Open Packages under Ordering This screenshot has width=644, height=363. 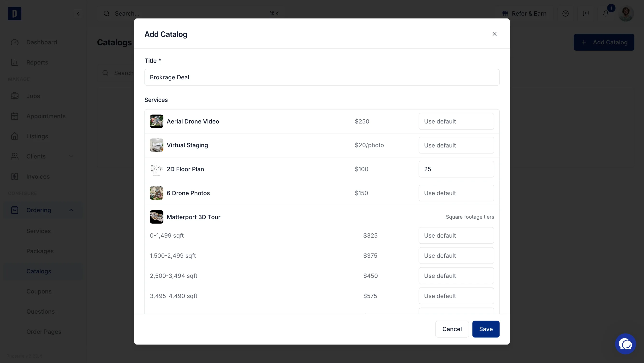pos(40,251)
